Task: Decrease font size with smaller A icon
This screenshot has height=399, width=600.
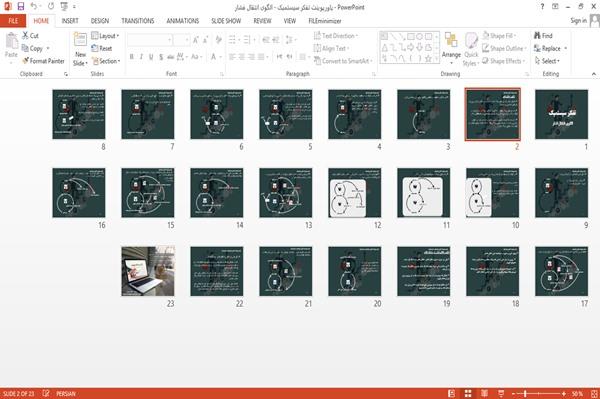Action: 206,39
